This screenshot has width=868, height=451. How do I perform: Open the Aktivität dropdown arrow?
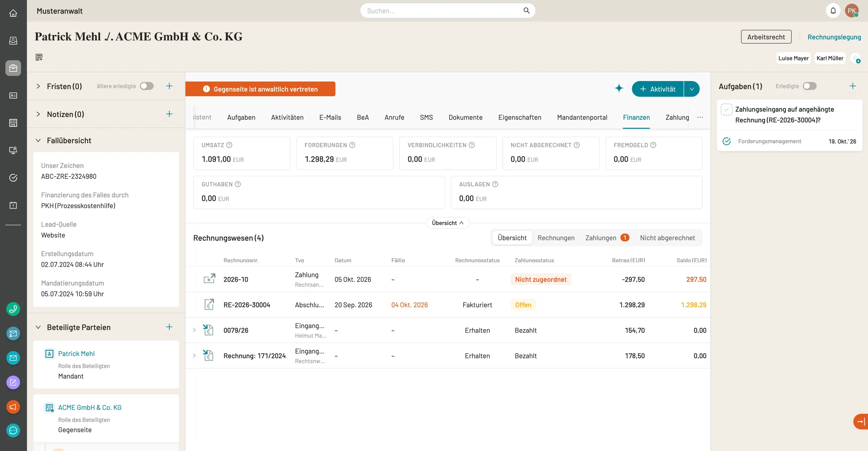(x=692, y=89)
